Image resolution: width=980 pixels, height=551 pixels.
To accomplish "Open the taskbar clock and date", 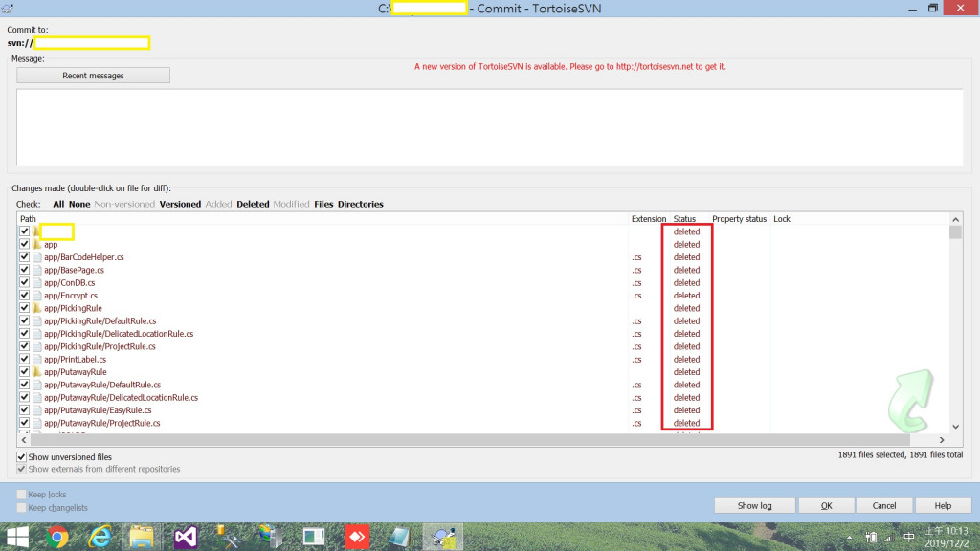I will tap(947, 538).
